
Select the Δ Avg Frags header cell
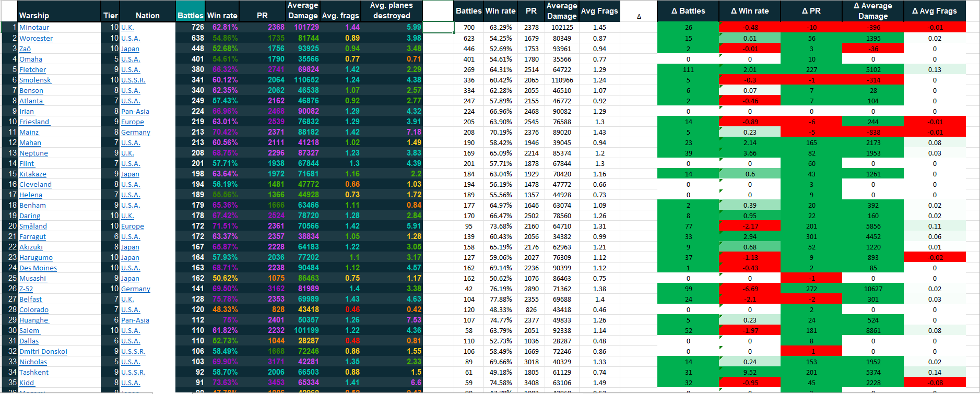(x=935, y=11)
